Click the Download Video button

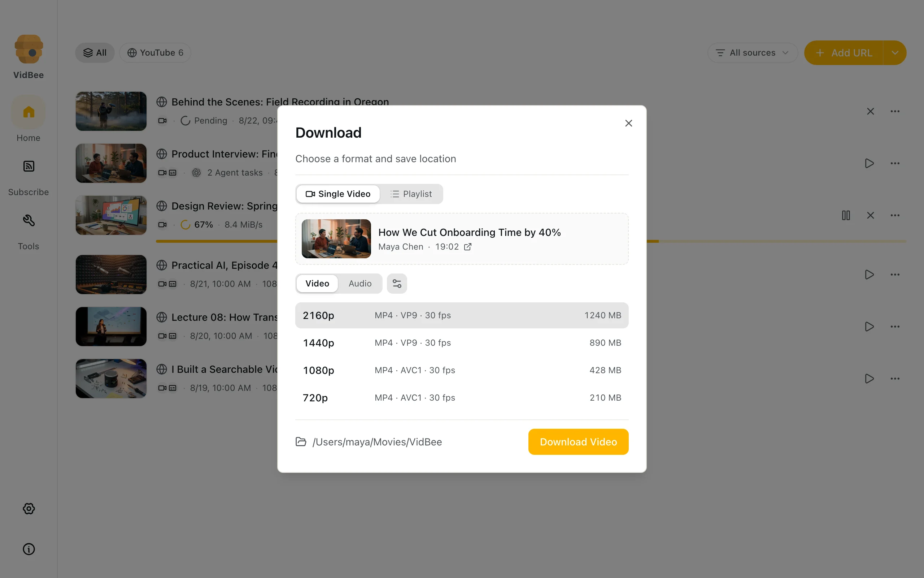578,441
